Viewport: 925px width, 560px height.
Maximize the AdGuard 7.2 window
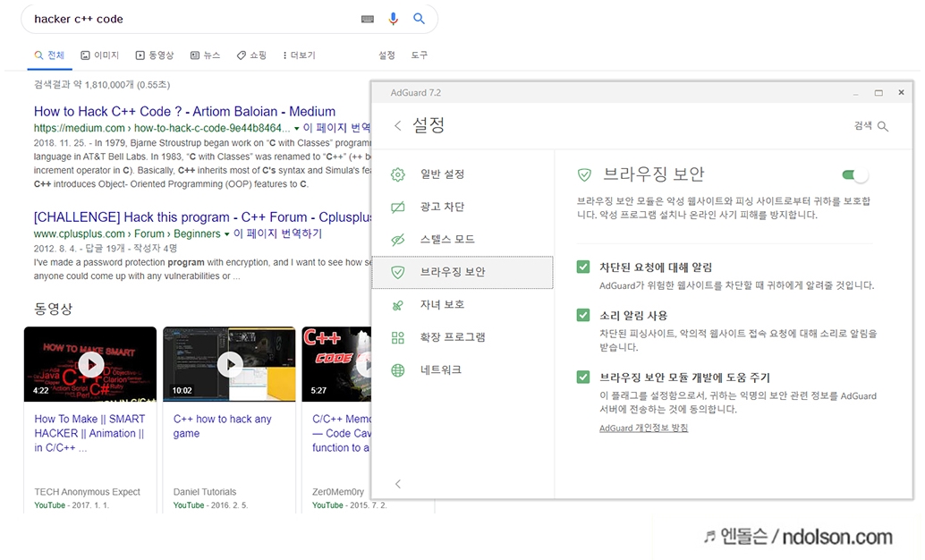pyautogui.click(x=878, y=93)
